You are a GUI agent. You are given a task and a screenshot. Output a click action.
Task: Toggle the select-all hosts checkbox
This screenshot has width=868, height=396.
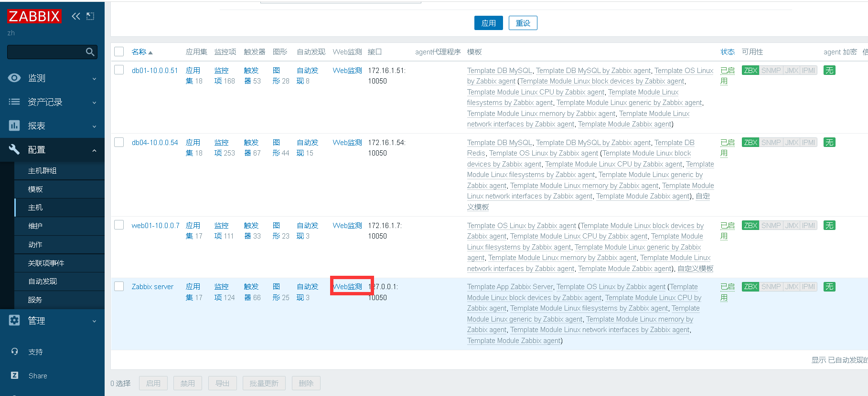click(119, 52)
